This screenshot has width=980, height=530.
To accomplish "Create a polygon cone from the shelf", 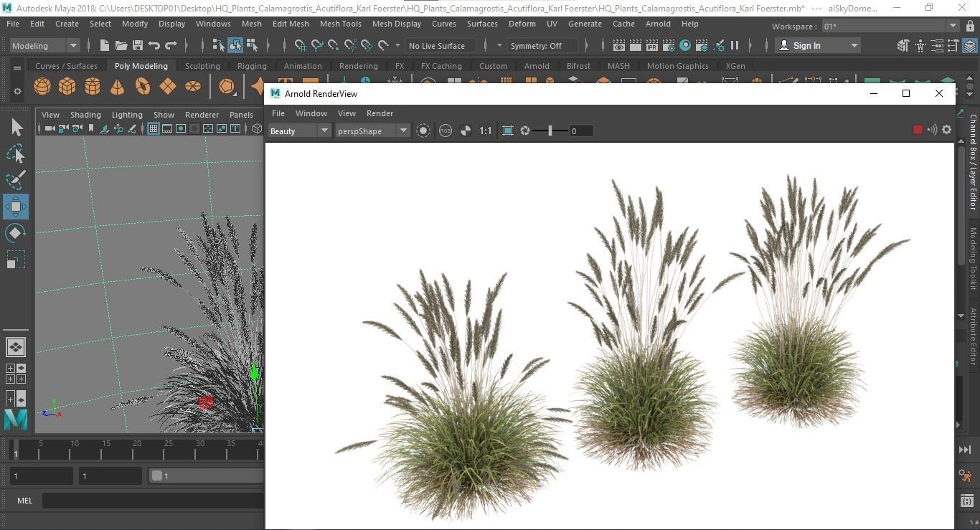I will coord(117,87).
